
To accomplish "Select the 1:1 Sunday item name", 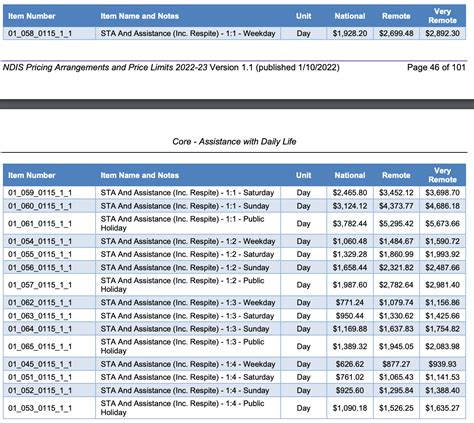I will [185, 206].
